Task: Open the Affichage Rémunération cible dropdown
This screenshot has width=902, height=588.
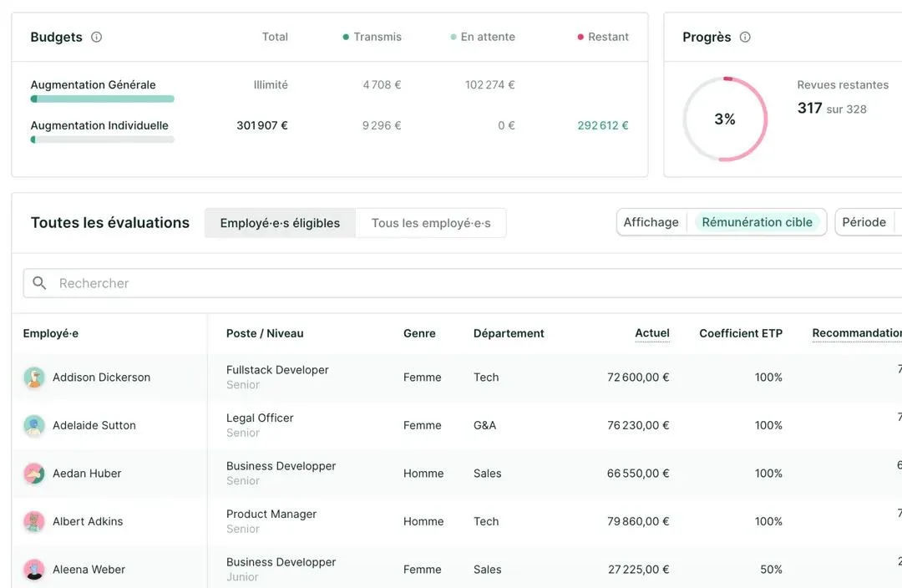Action: (722, 222)
